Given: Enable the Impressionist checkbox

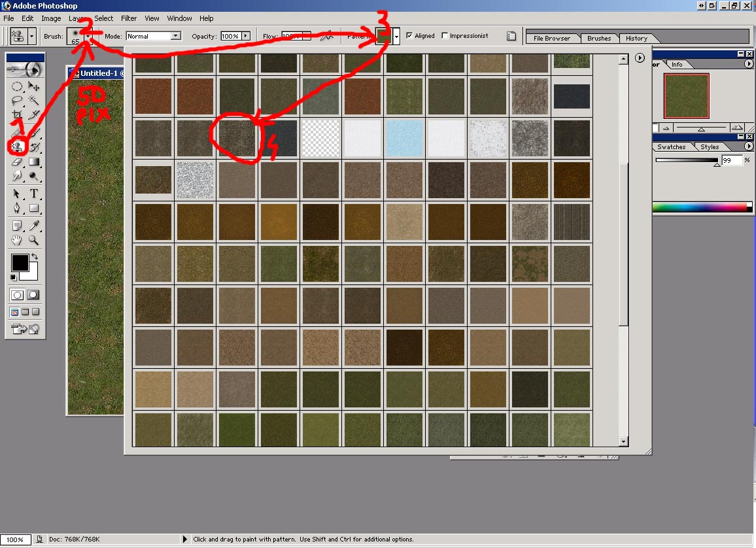Looking at the screenshot, I should pyautogui.click(x=445, y=36).
